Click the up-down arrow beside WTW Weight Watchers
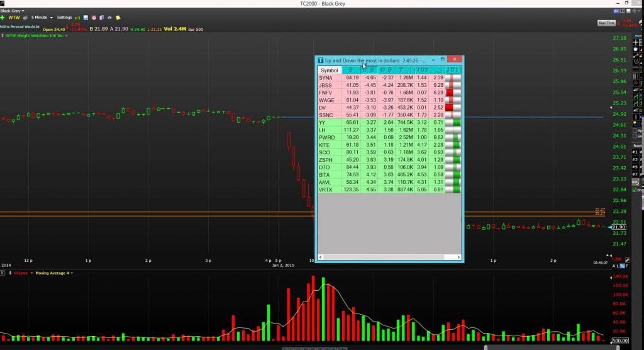Screen dimensions: 644x350 (x=3, y=36)
